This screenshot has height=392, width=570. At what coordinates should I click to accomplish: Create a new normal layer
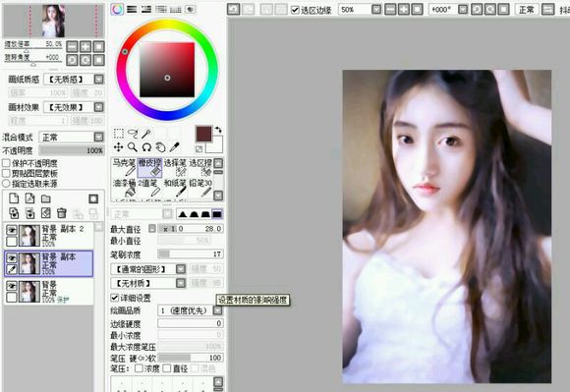tap(14, 198)
